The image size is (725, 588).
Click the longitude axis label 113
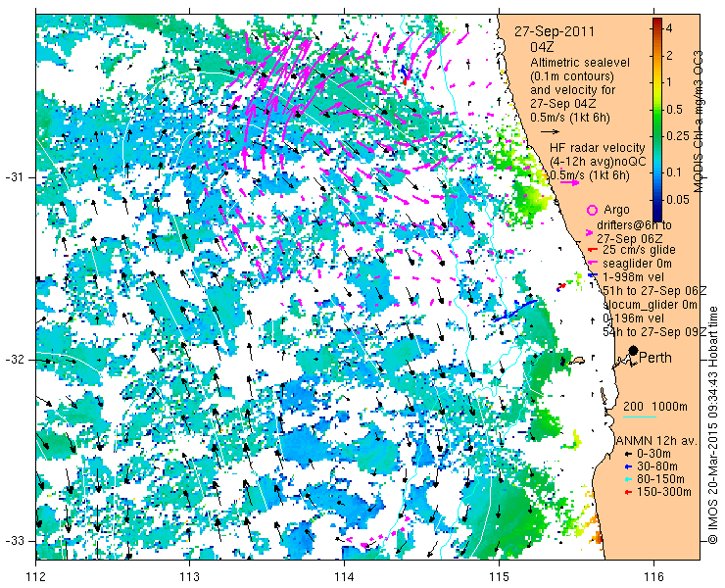[x=189, y=577]
